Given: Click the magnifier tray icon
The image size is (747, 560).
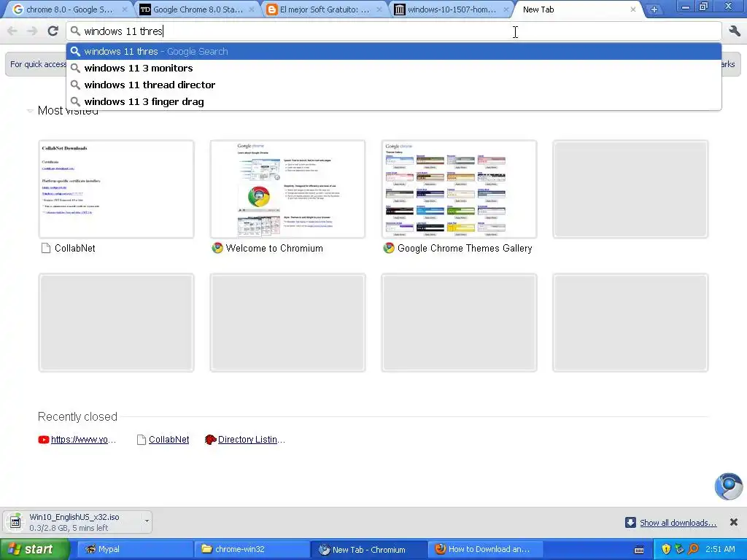Looking at the screenshot, I should (693, 549).
